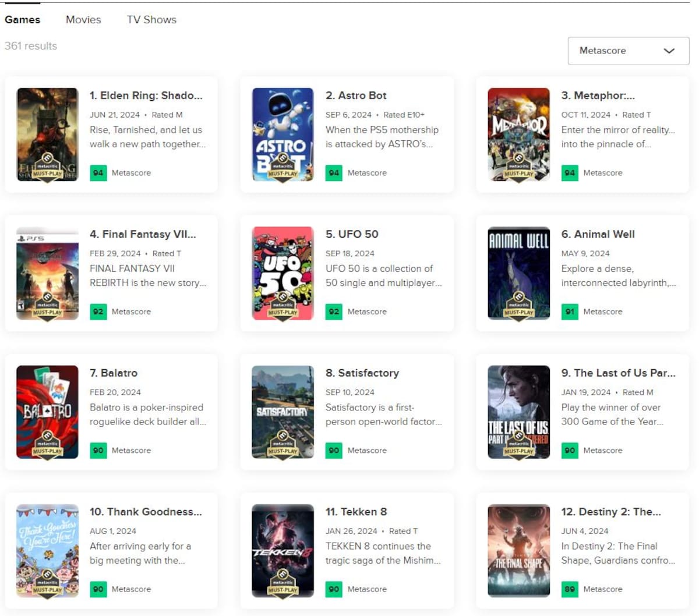Click The Last of Us Part II cover
Image resolution: width=699 pixels, height=616 pixels.
[518, 412]
